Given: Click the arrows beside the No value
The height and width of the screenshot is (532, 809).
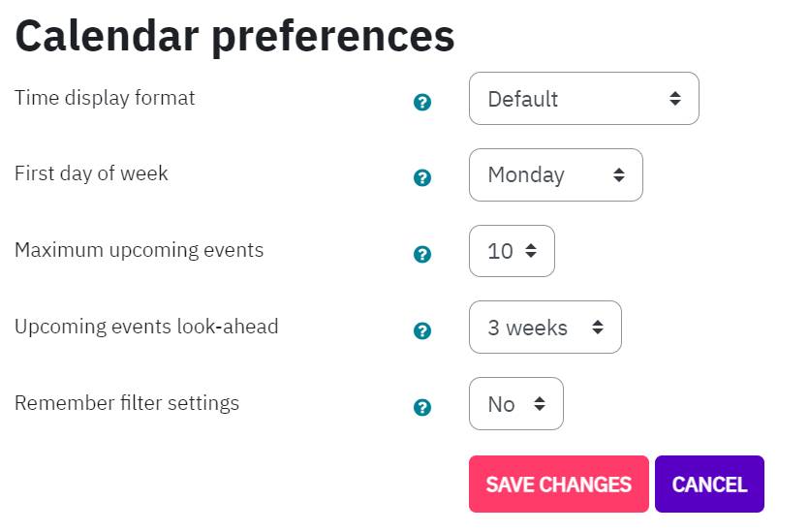Looking at the screenshot, I should pos(539,403).
